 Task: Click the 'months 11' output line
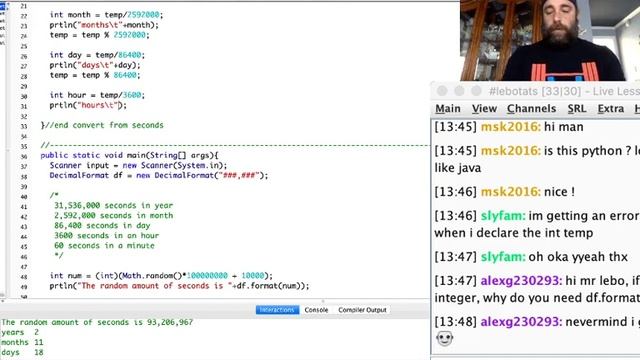coord(22,342)
